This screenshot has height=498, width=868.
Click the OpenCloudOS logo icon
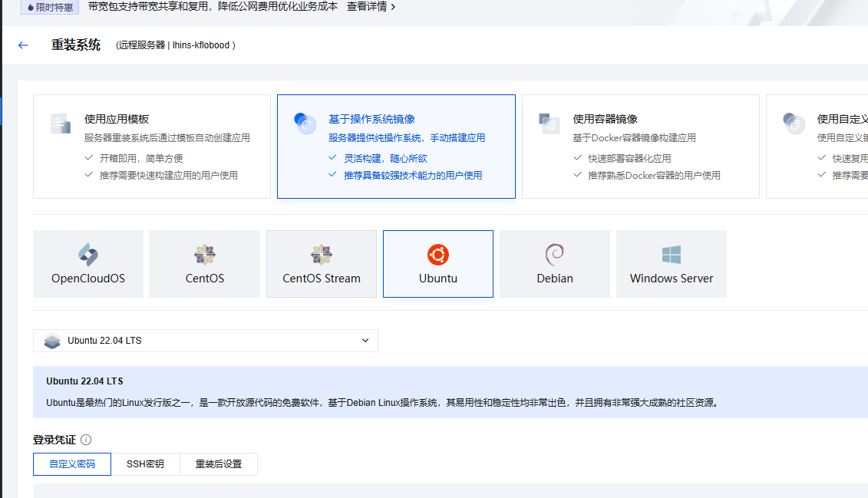pyautogui.click(x=88, y=255)
